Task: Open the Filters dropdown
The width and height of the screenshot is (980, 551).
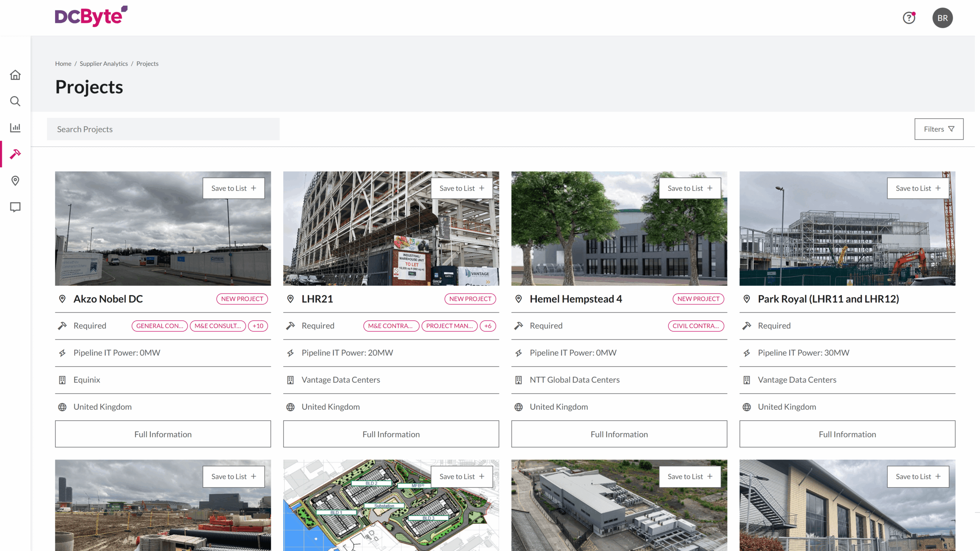Action: 939,129
